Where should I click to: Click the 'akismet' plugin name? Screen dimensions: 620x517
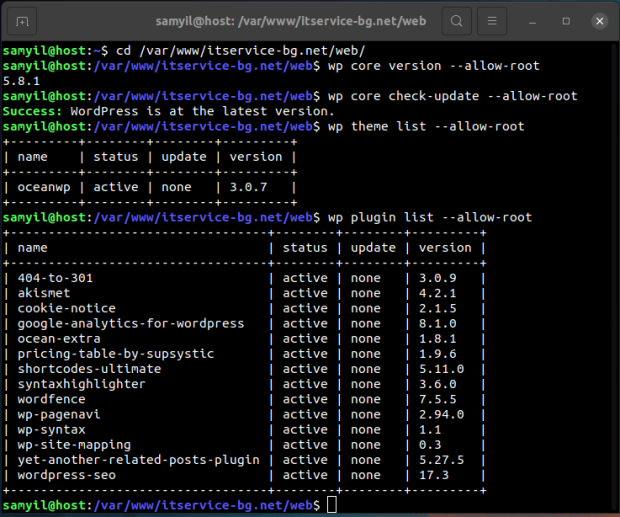pyautogui.click(x=43, y=293)
